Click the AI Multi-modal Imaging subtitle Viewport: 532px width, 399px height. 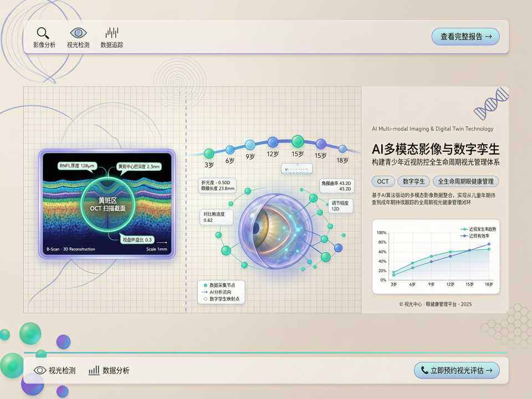tap(433, 129)
